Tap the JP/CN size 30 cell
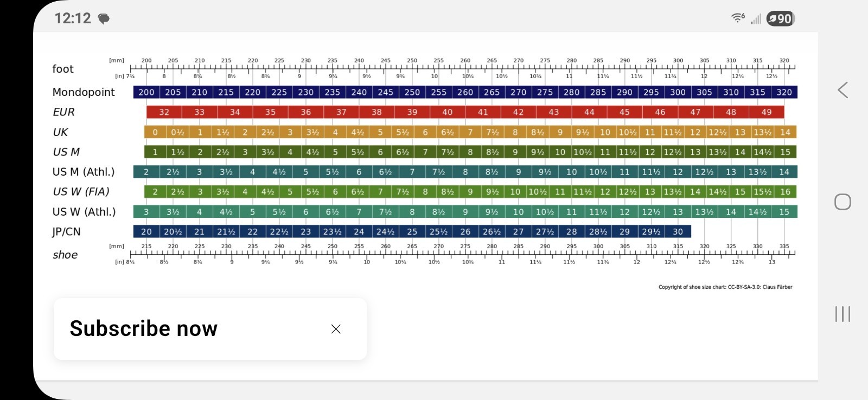 [x=678, y=231]
